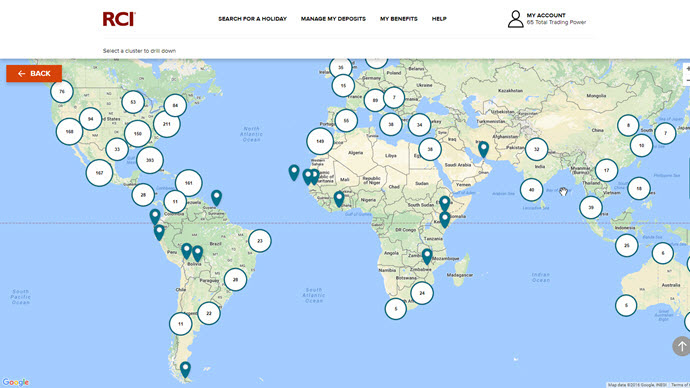
Task: Click the scroll-to-top arrow button
Action: click(682, 346)
